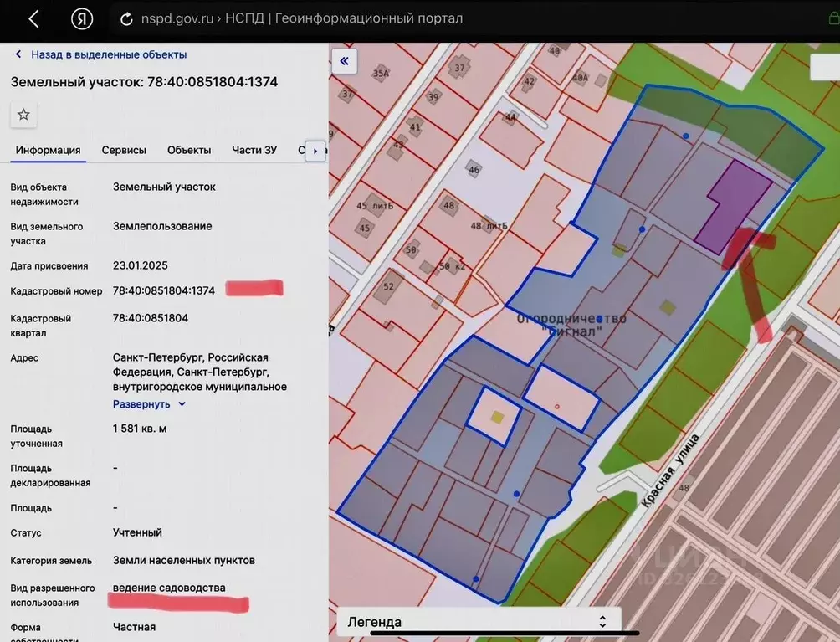Click the chevron beside Назад link
This screenshot has width=840, height=642.
pyautogui.click(x=18, y=54)
